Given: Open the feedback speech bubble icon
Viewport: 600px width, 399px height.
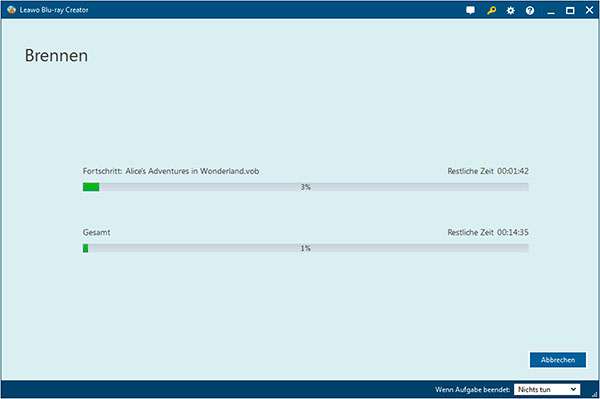Looking at the screenshot, I should pyautogui.click(x=470, y=10).
